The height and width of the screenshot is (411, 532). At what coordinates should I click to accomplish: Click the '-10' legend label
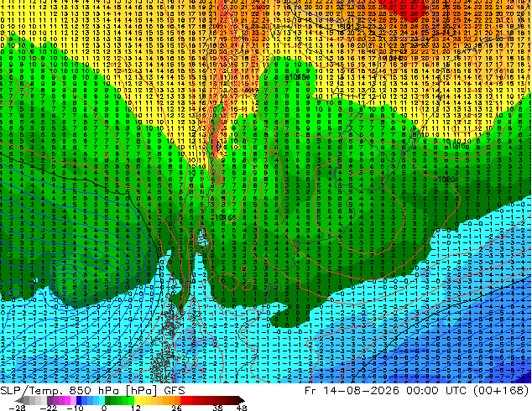click(x=75, y=408)
